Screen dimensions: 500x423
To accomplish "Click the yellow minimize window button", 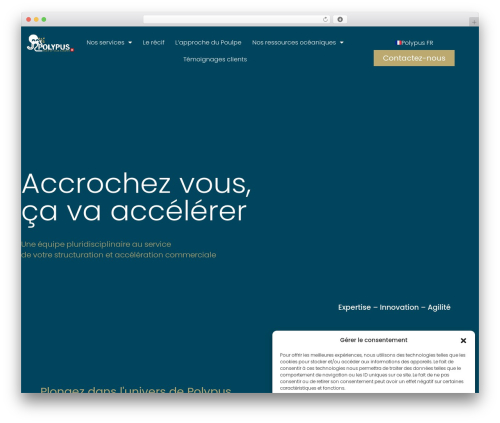I will click(36, 19).
